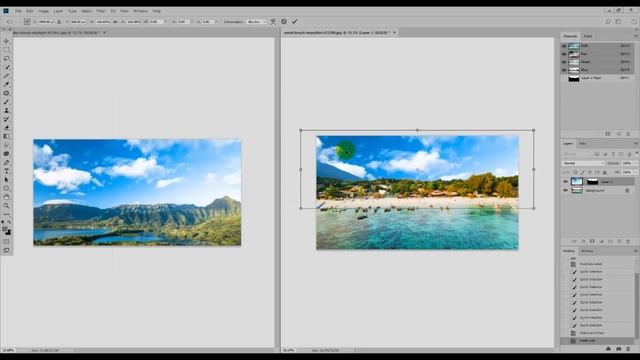Viewport: 640px width, 360px height.
Task: Select the Crop tool
Action: coord(6,76)
